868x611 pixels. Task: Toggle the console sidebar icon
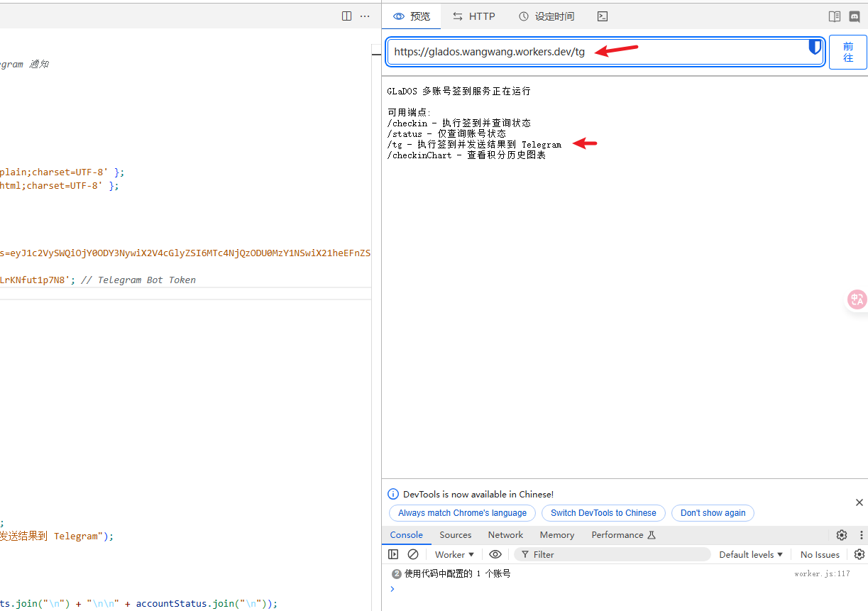click(393, 554)
